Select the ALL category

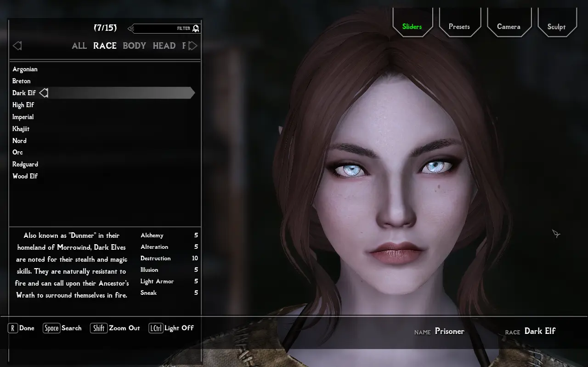click(x=79, y=46)
